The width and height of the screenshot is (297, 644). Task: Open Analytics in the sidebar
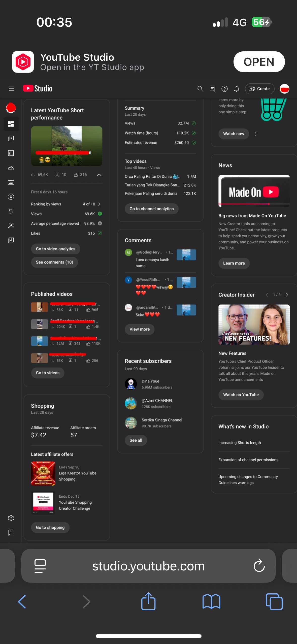11,153
